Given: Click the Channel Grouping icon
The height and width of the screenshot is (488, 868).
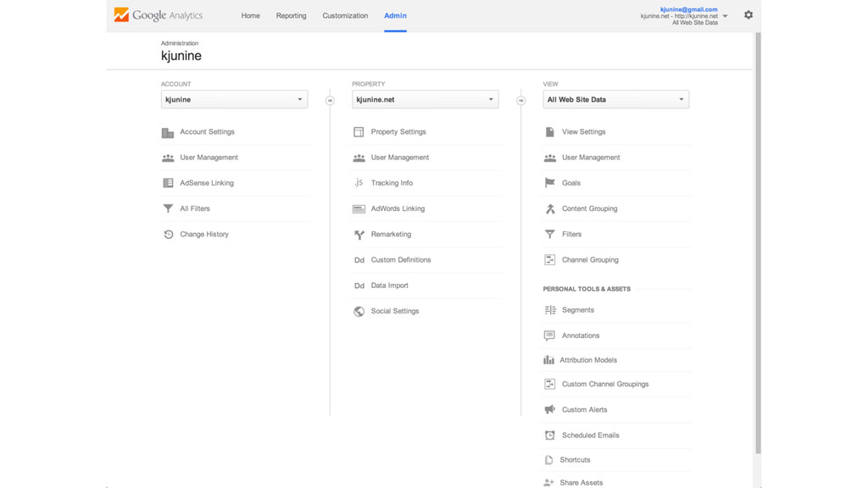Looking at the screenshot, I should [x=549, y=259].
